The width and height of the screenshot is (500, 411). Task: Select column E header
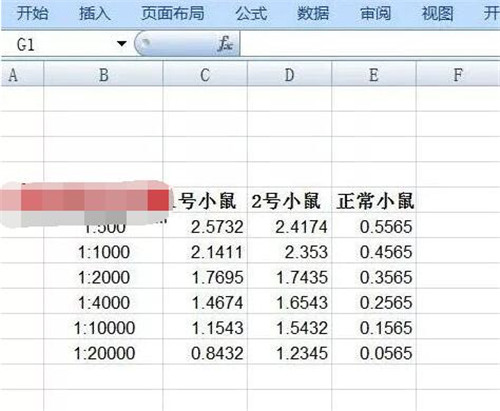click(374, 74)
